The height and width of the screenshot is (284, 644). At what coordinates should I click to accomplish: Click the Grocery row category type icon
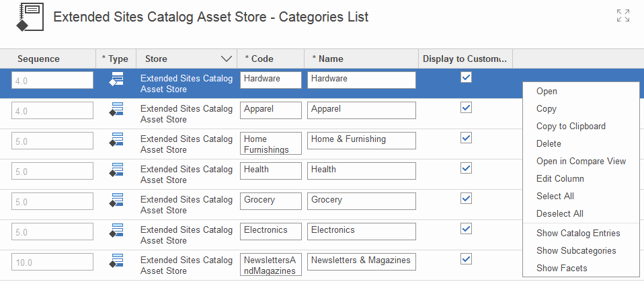coord(116,200)
